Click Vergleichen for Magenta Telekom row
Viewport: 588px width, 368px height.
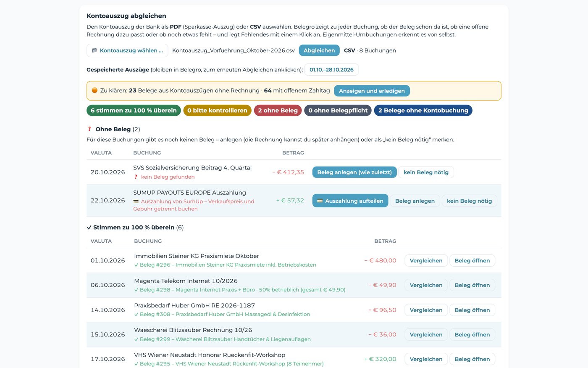pos(426,285)
